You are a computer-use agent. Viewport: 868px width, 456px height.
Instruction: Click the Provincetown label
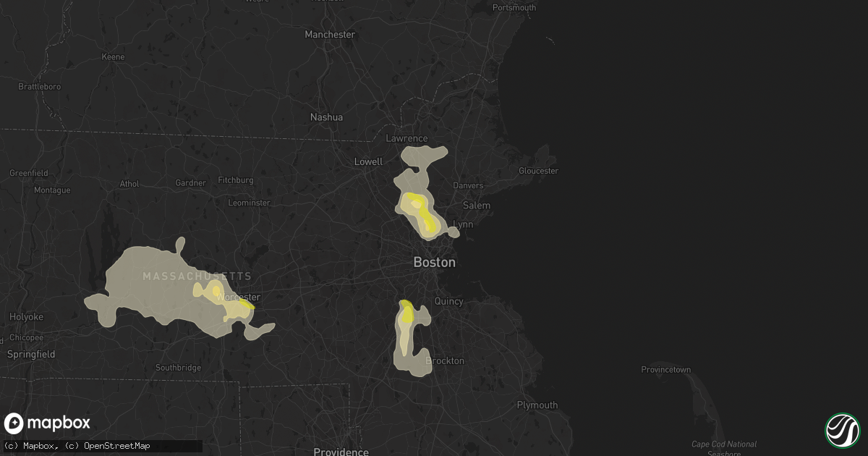pos(666,370)
